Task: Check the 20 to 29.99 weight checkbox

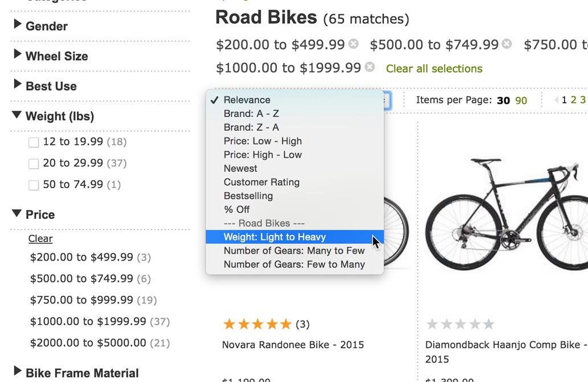Action: click(x=34, y=164)
